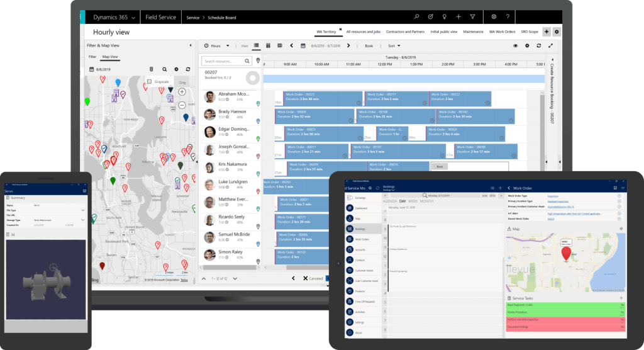The height and width of the screenshot is (350, 644).
Task: Toggle Brady Hannon resource map pin
Action: pos(258,121)
